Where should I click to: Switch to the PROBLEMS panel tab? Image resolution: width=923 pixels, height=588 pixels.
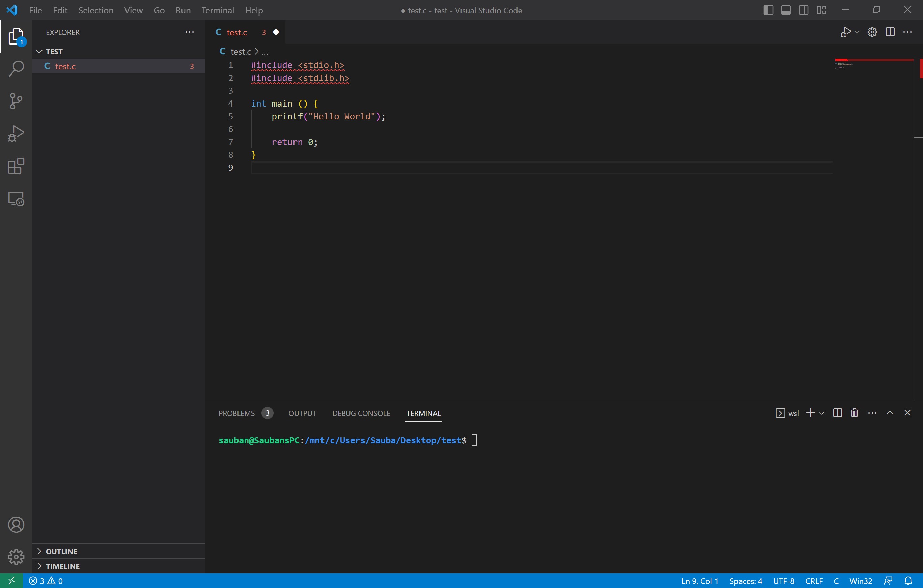click(236, 413)
